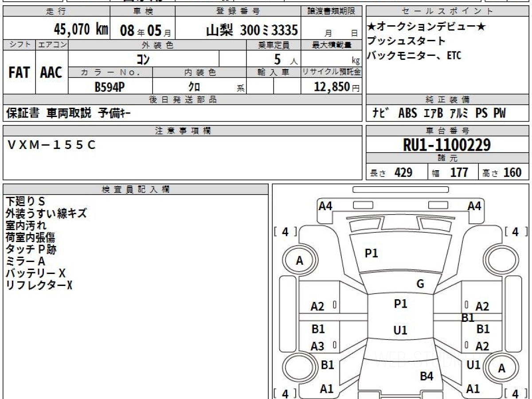The height and width of the screenshot is (399, 532).
Task: Select the mileage value 45,070 km
Action: pos(81,30)
